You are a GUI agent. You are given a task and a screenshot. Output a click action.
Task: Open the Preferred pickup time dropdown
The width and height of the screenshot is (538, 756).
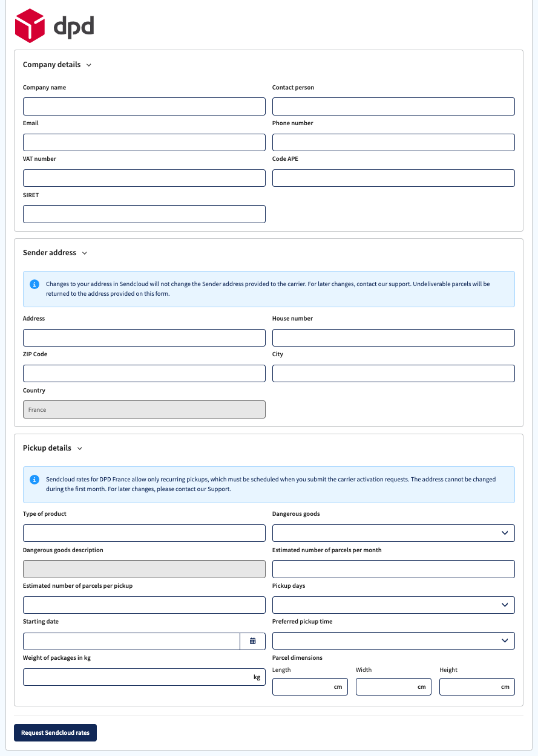pos(393,641)
